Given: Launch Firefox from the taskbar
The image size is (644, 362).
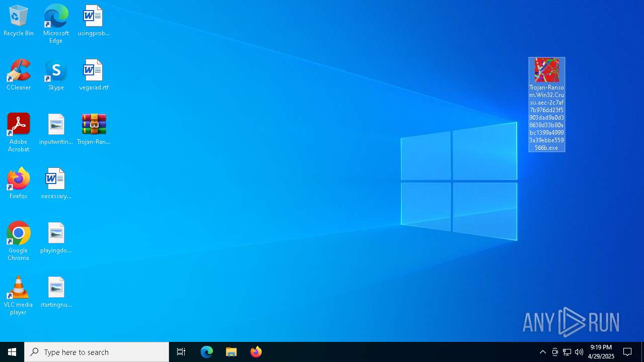Looking at the screenshot, I should tap(256, 352).
